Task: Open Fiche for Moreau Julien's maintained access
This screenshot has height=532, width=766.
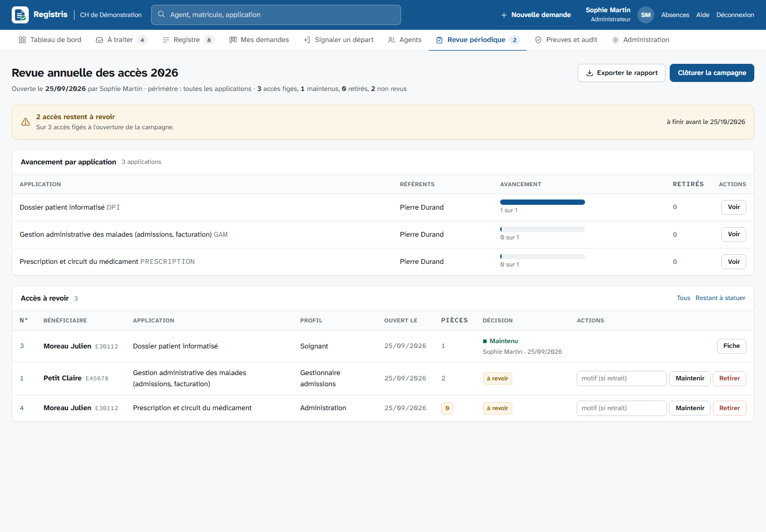Action: pos(731,346)
